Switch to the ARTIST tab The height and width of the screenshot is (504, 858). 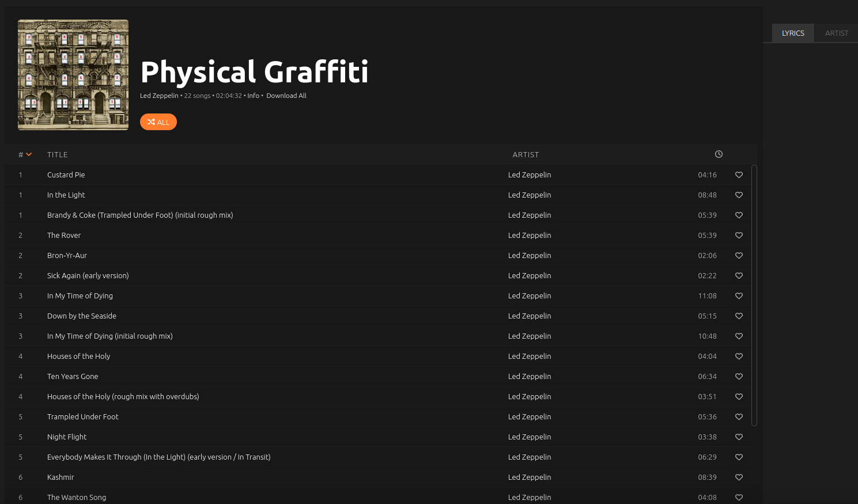[x=837, y=33]
